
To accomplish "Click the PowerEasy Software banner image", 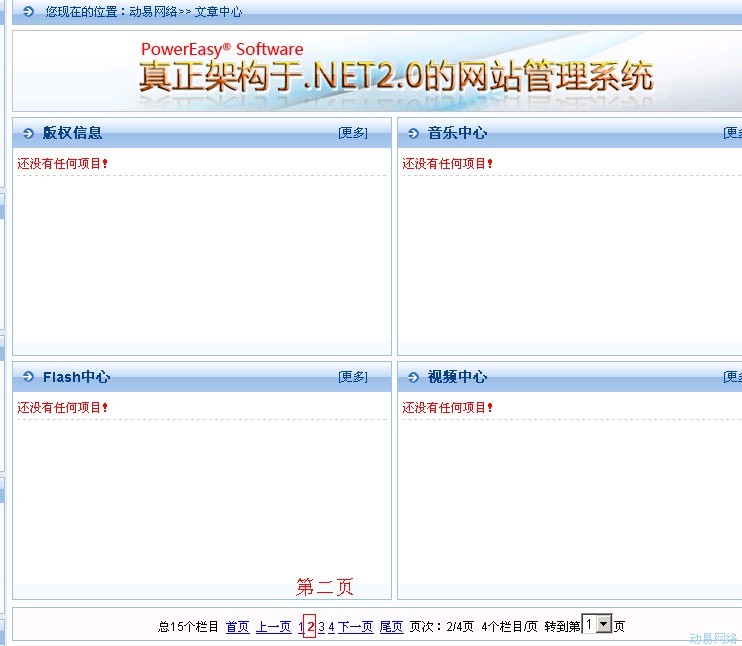I will (396, 70).
